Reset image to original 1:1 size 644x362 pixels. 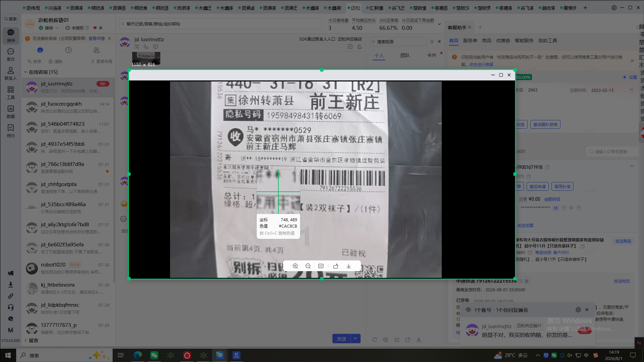321,266
